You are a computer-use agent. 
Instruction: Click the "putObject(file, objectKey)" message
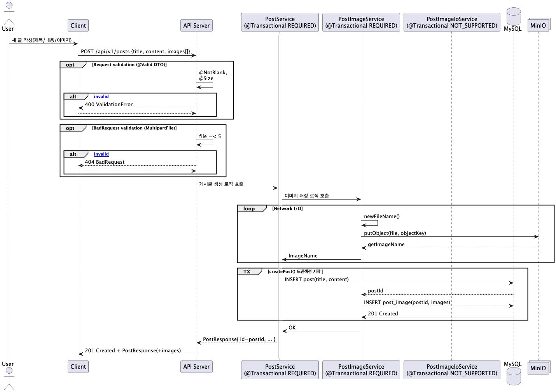coord(395,233)
